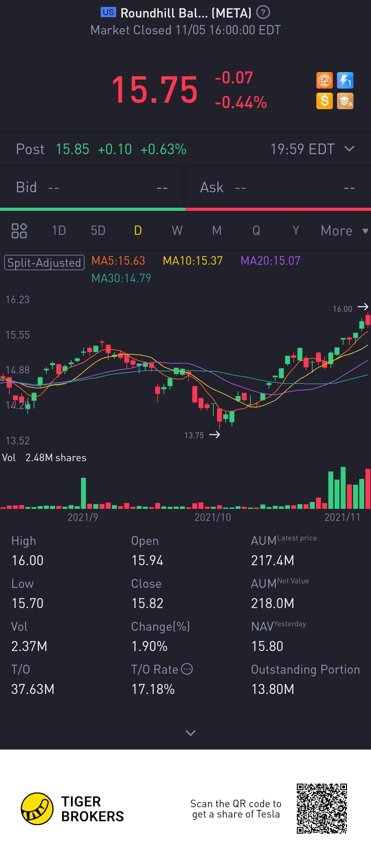
Task: Tap the Roundhill Bal... (META) title
Action: point(186,13)
